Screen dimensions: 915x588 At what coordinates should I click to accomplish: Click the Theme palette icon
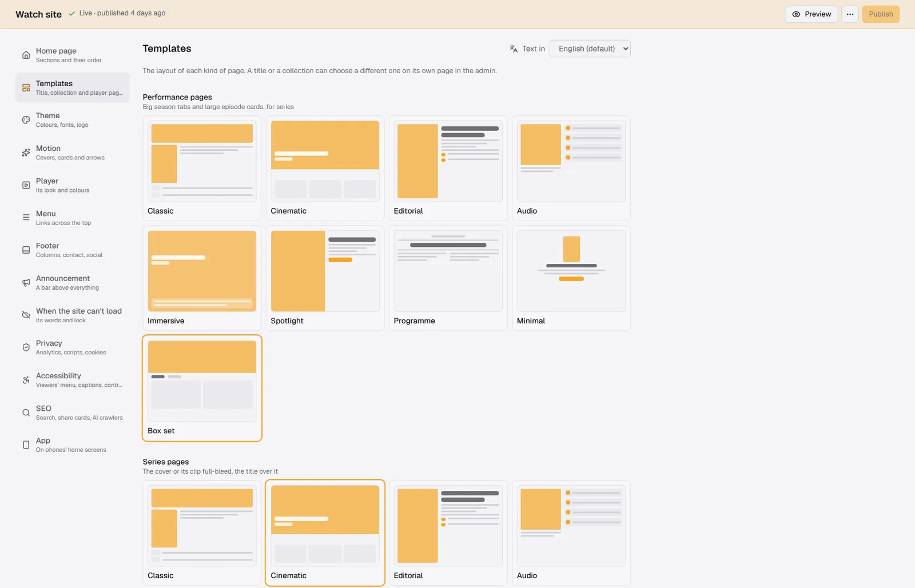[x=26, y=120]
